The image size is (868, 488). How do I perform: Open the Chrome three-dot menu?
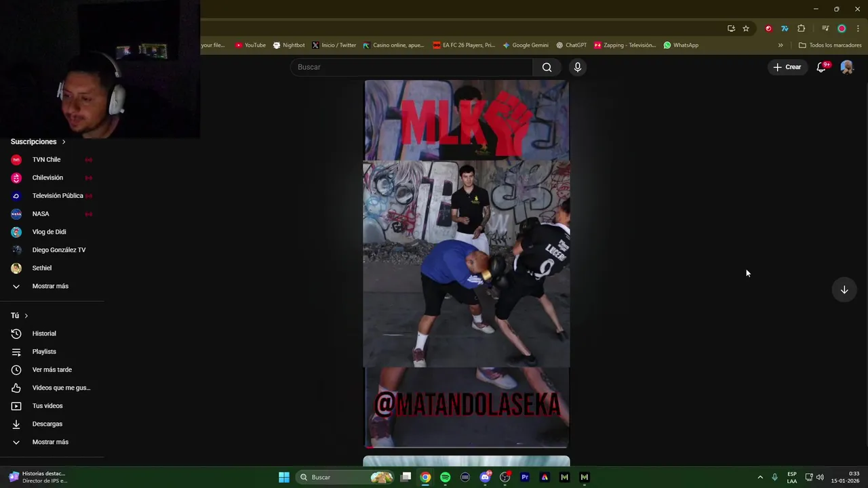tap(858, 28)
